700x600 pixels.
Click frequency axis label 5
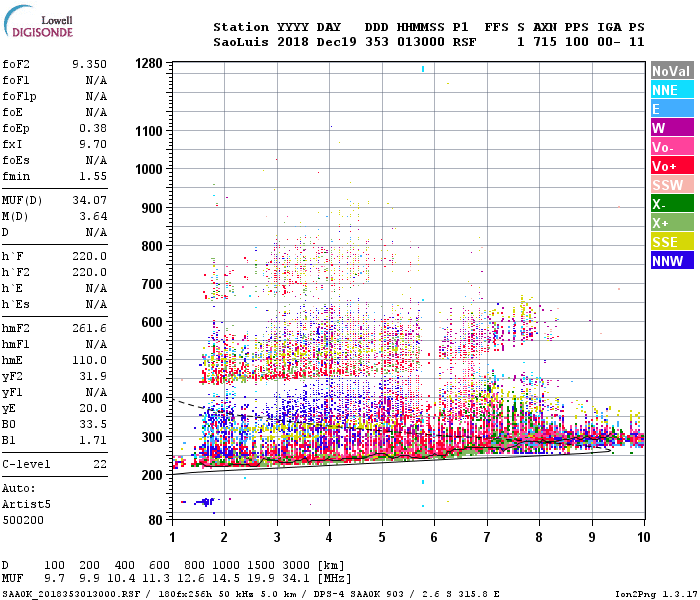pos(382,537)
